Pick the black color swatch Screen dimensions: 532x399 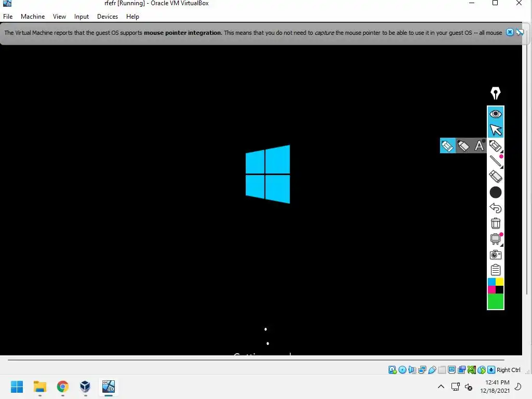point(499,290)
